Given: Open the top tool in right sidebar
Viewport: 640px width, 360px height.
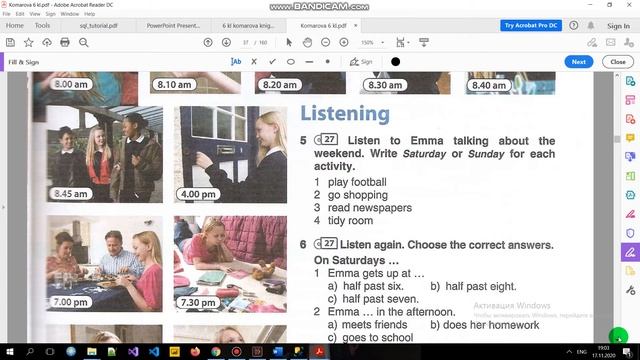Looking at the screenshot, I should tap(630, 81).
